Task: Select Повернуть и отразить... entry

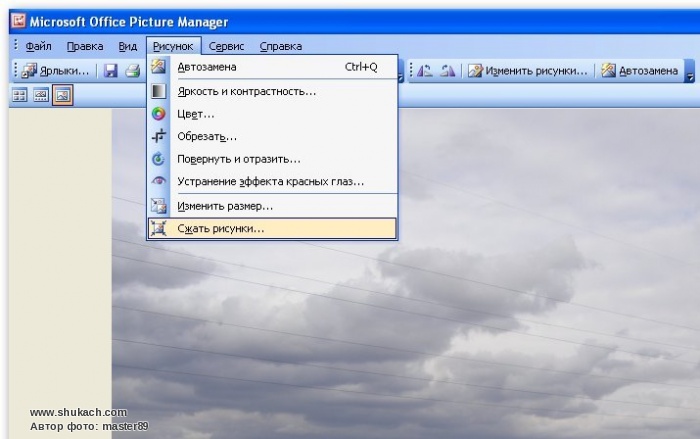Action: 272,159
